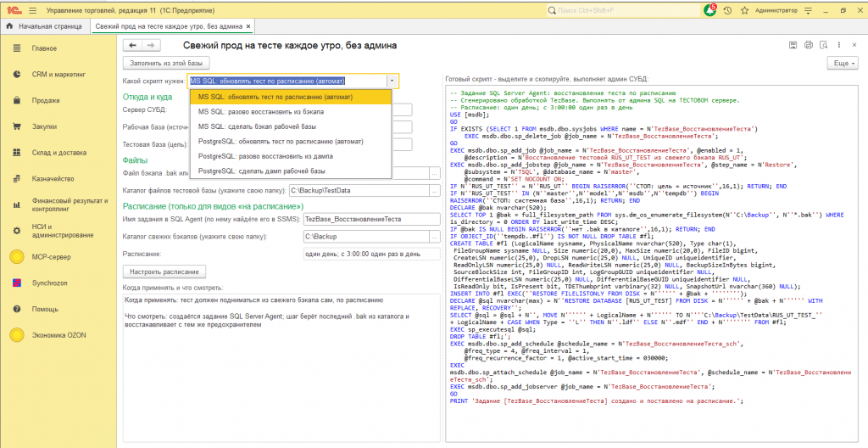This screenshot has width=868, height=448.
Task: Click inside the generated SQL script area
Action: pyautogui.click(x=654, y=263)
